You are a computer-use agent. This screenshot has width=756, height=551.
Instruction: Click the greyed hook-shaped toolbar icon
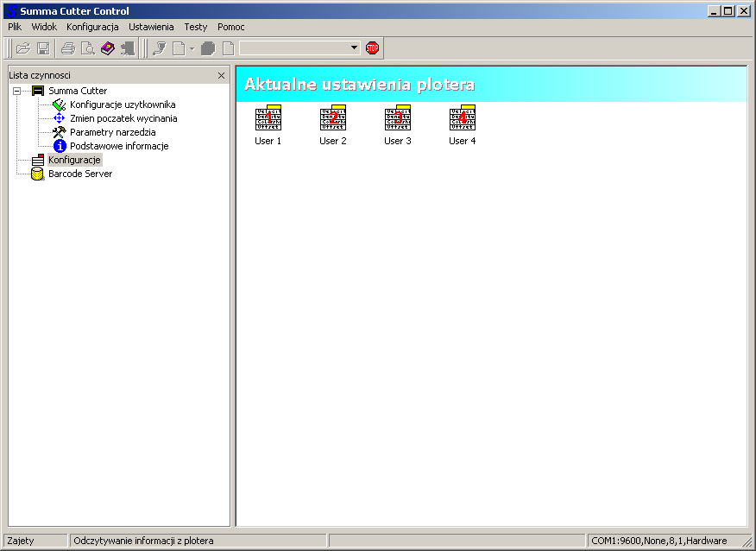click(x=159, y=48)
